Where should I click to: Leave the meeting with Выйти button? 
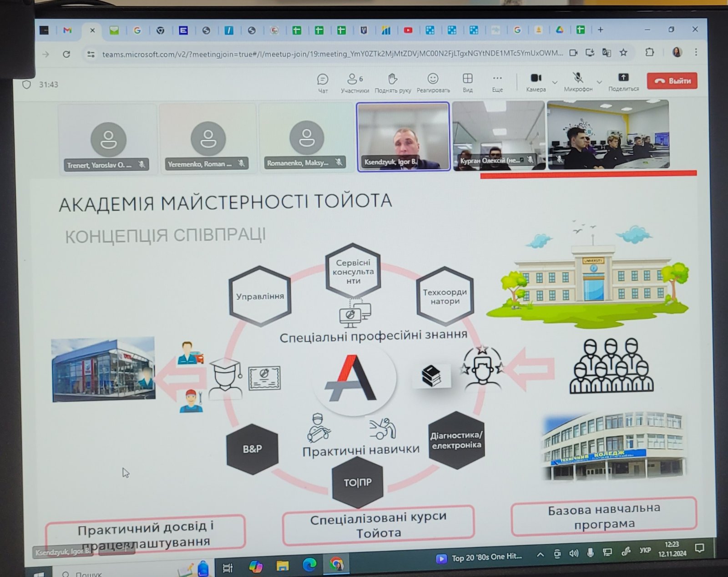pyautogui.click(x=672, y=81)
